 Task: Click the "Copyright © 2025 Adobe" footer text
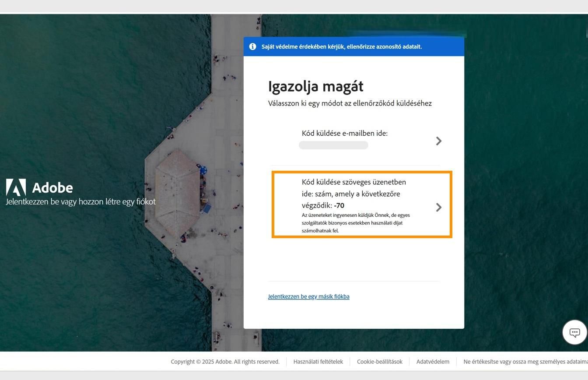click(x=225, y=362)
